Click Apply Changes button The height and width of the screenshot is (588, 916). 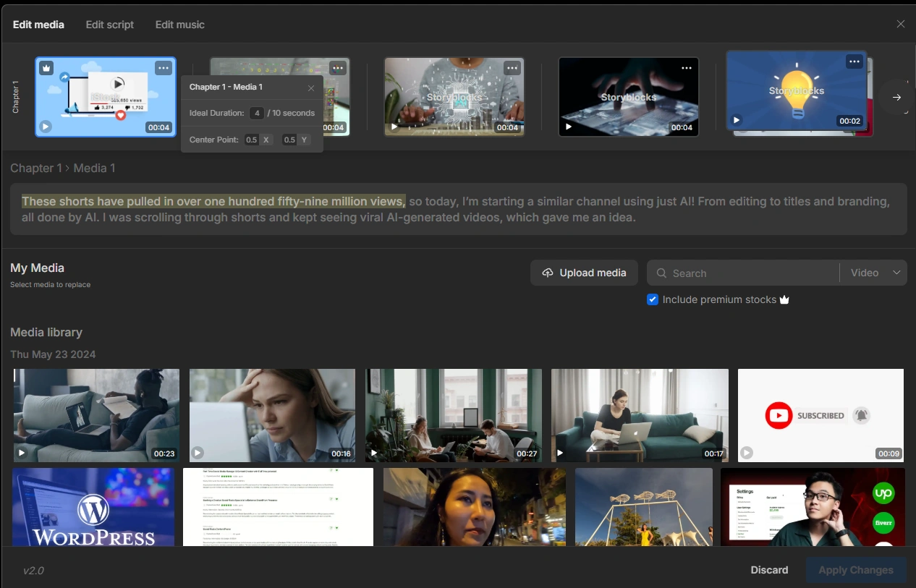856,570
